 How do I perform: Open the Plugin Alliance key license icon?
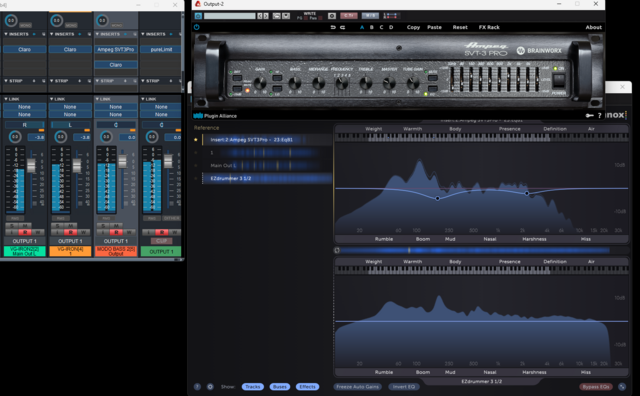[x=589, y=116]
